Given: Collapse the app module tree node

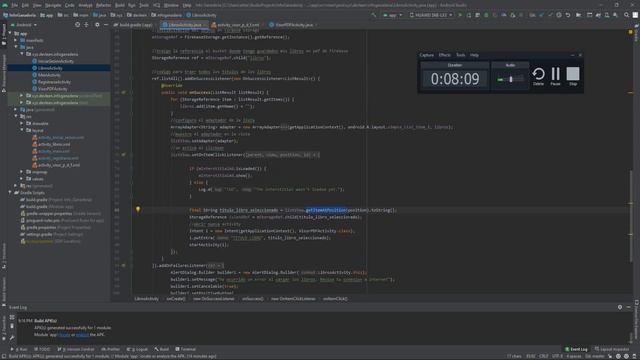Looking at the screenshot, I should pyautogui.click(x=10, y=33).
